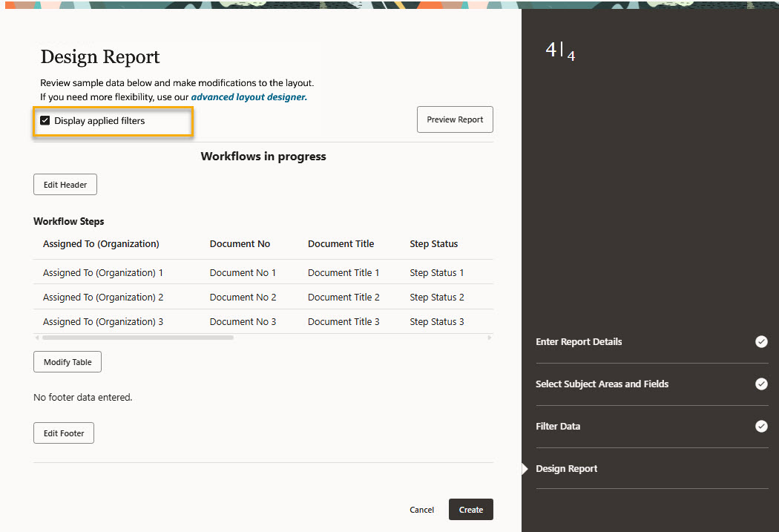Open the advanced layout designer link
The height and width of the screenshot is (532, 779).
[249, 96]
